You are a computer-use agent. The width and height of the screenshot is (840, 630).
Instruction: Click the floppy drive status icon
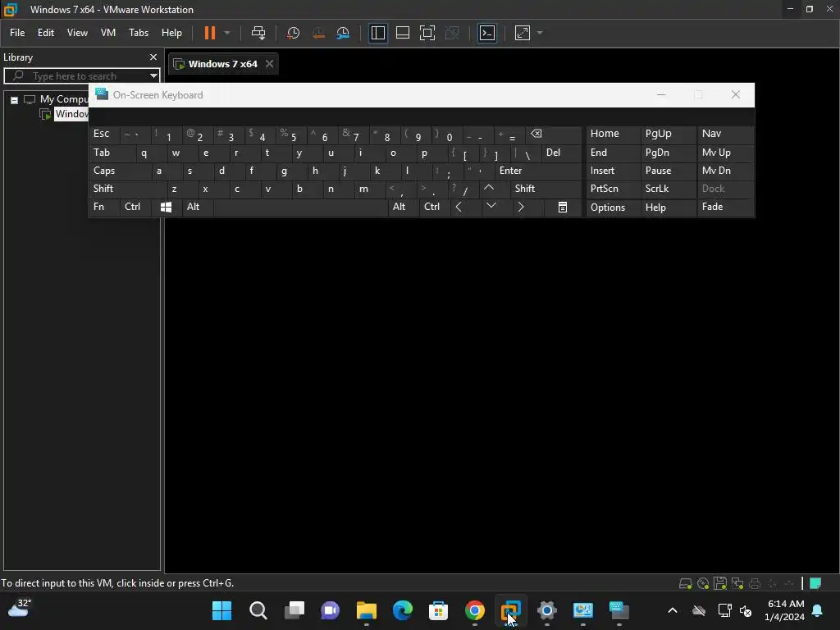[x=720, y=583]
